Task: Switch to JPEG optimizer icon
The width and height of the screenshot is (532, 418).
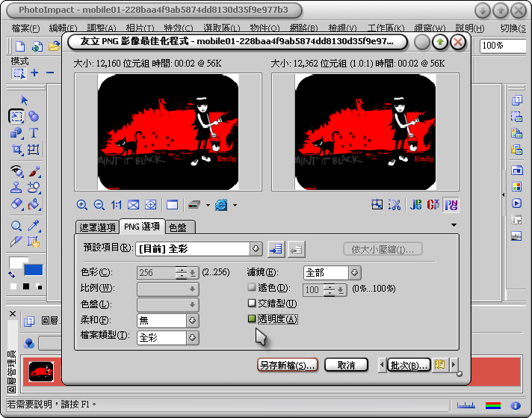Action: (x=416, y=204)
